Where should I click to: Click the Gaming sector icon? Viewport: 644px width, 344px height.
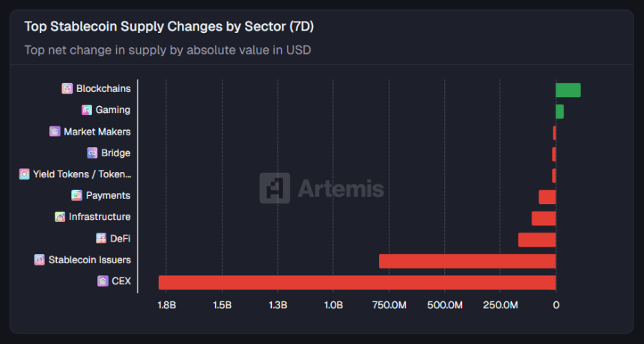(x=87, y=110)
